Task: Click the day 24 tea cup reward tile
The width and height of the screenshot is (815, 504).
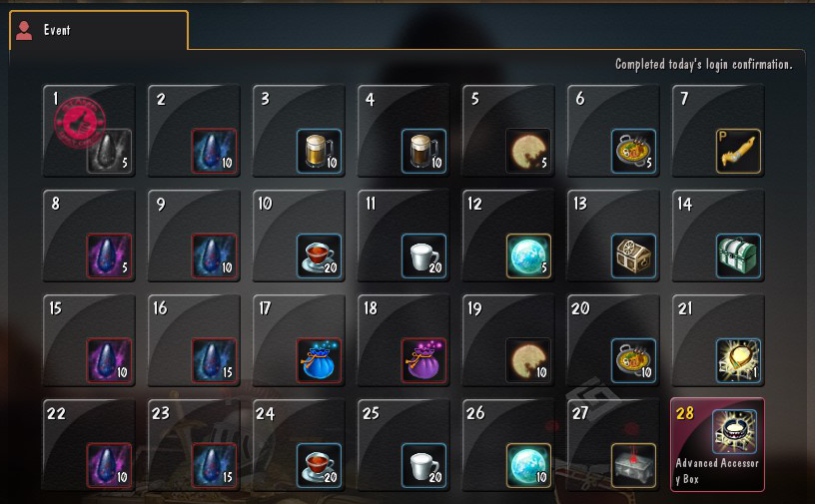Action: (299, 445)
